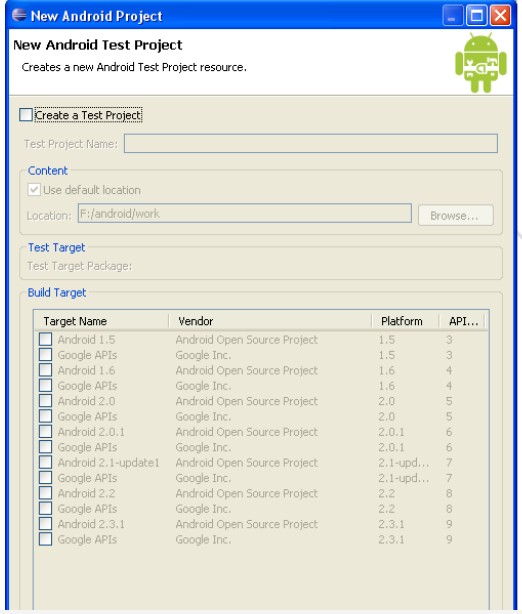This screenshot has width=522, height=614.
Task: Check Google APIs for platform 2.3.1
Action: (45, 539)
